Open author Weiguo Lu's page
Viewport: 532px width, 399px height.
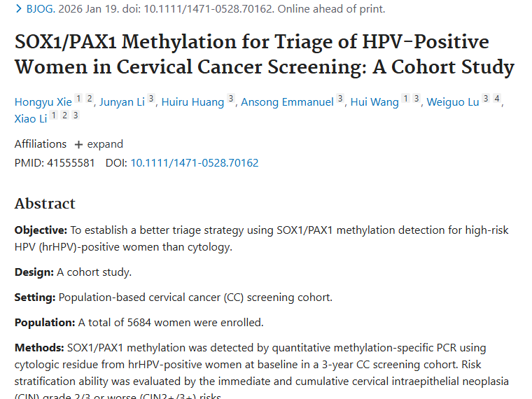(453, 102)
